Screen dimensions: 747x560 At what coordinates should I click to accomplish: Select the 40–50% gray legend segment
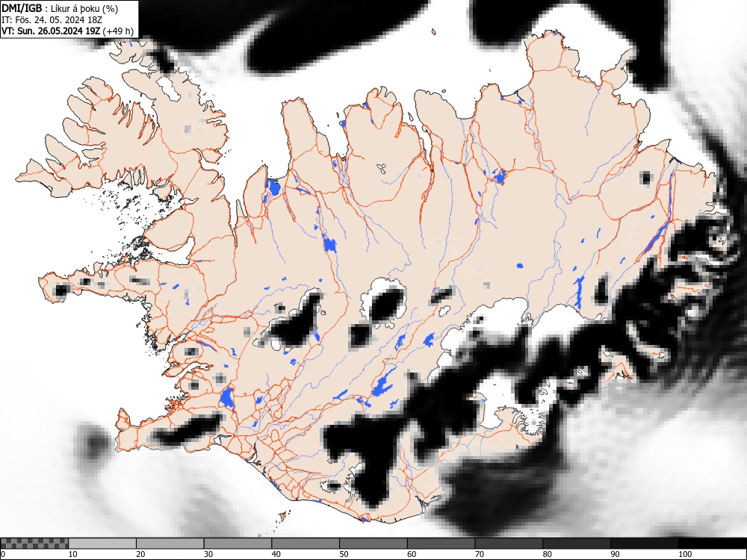[306, 544]
